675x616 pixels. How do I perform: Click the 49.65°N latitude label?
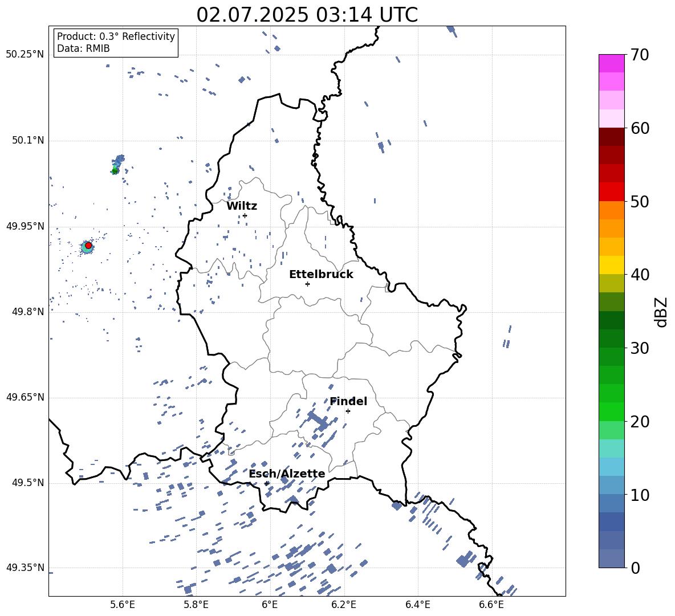pyautogui.click(x=25, y=397)
